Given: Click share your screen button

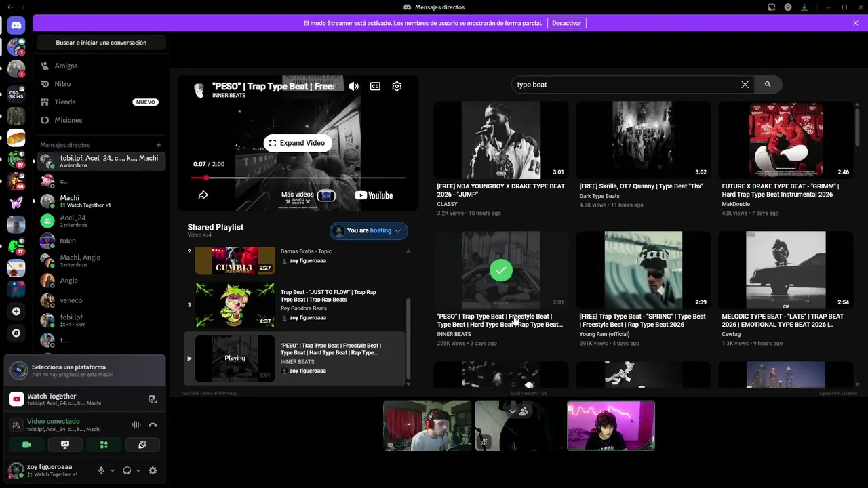Looking at the screenshot, I should (65, 445).
